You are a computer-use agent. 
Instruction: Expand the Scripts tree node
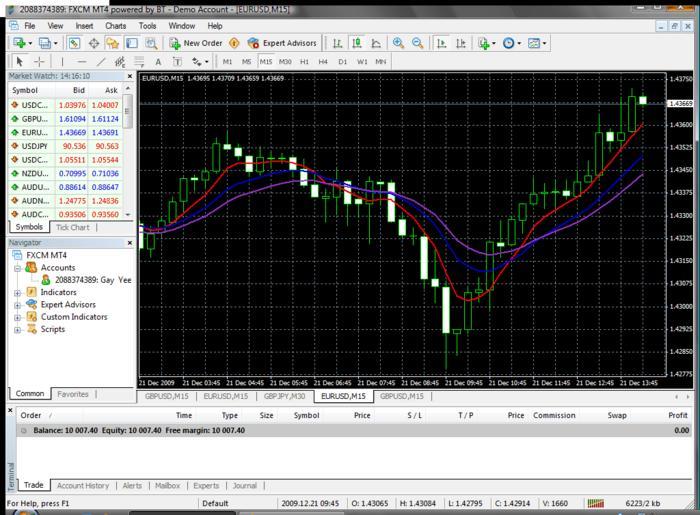pyautogui.click(x=17, y=330)
